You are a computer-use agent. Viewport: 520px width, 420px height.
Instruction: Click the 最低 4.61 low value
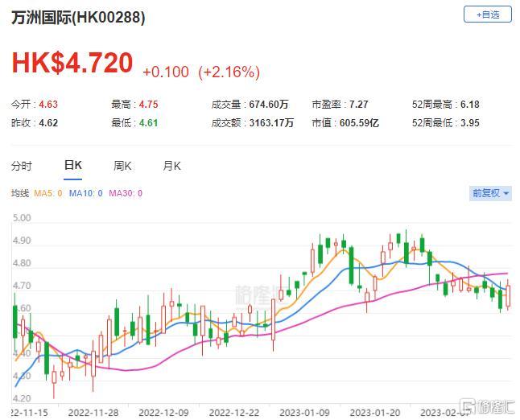(149, 123)
